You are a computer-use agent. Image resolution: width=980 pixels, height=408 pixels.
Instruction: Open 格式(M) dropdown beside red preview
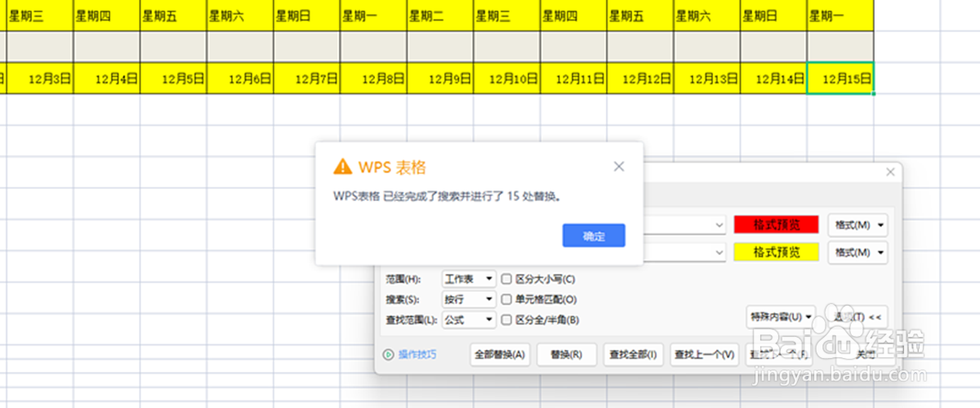pos(857,224)
